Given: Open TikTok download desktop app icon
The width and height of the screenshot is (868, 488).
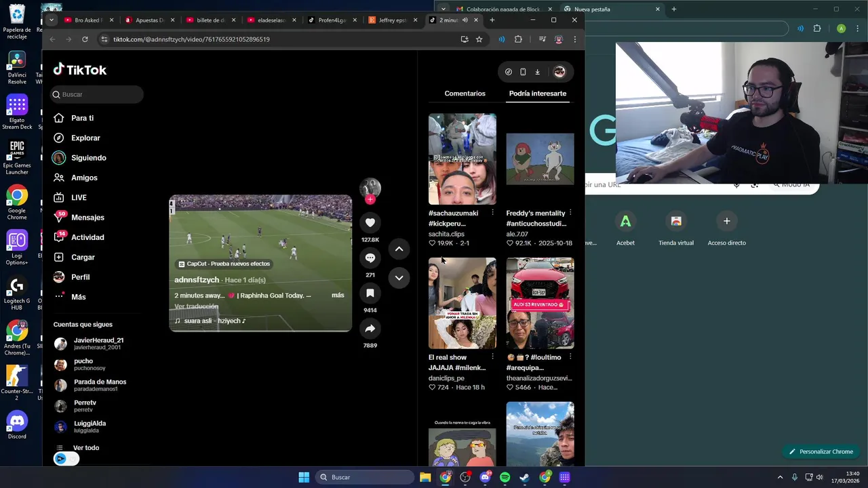Looking at the screenshot, I should tap(537, 72).
